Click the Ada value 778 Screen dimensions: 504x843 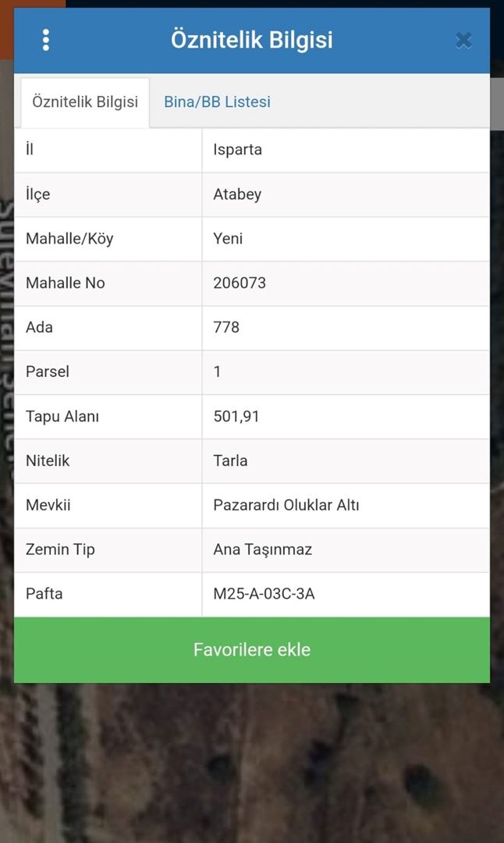point(226,328)
